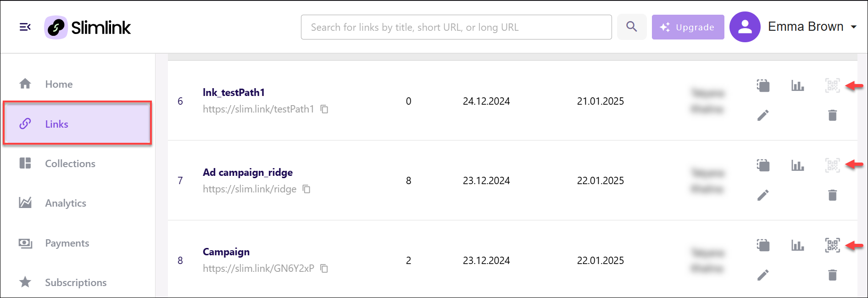Open the QR code for the lnk_testPath1 link

coord(832,85)
